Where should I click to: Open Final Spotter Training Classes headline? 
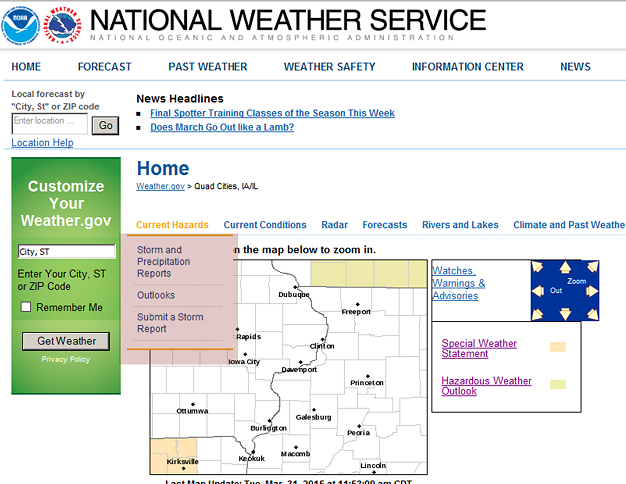[x=272, y=113]
